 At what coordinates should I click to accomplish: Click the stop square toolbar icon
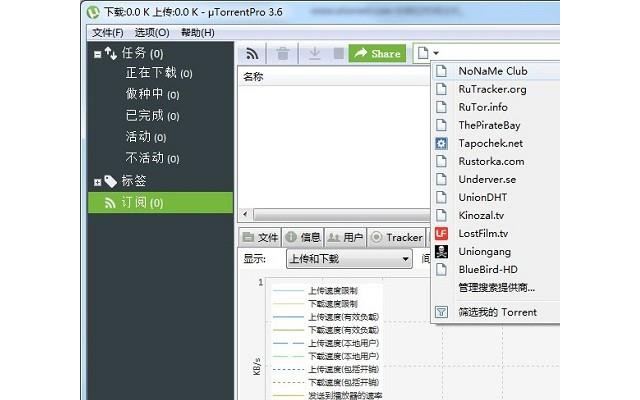(338, 53)
